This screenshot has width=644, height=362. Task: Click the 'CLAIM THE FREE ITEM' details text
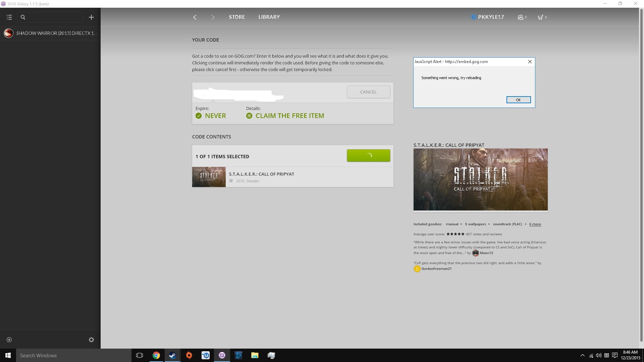[290, 116]
